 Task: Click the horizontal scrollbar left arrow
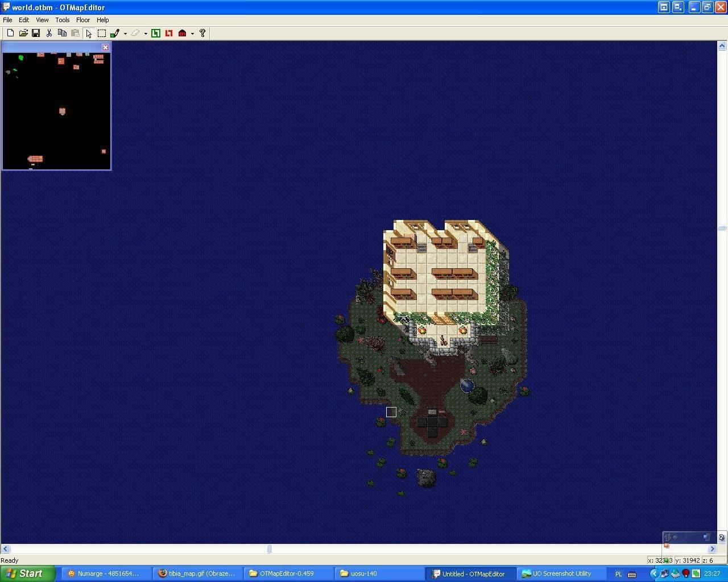pos(5,549)
